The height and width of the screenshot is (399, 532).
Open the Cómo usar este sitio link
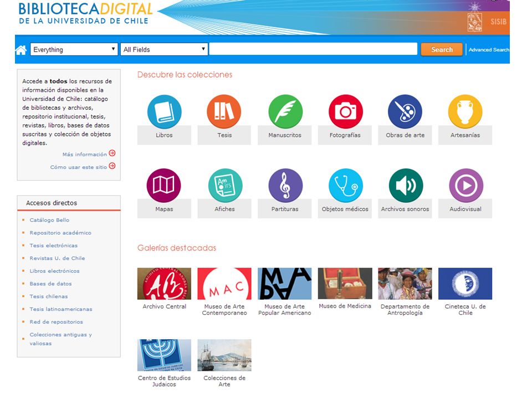tap(78, 167)
